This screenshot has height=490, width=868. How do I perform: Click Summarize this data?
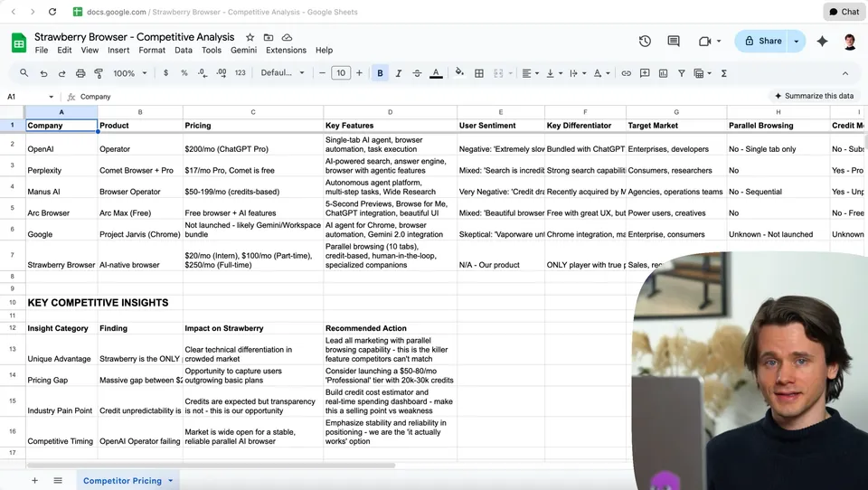813,96
